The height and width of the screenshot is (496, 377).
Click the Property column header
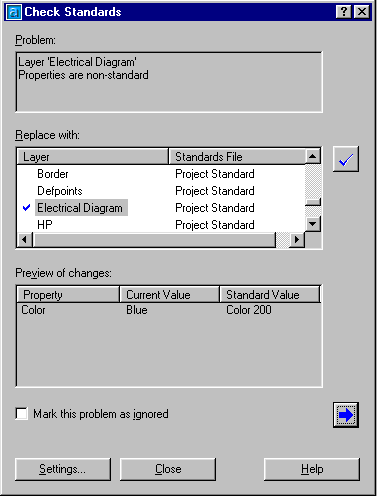(68, 295)
